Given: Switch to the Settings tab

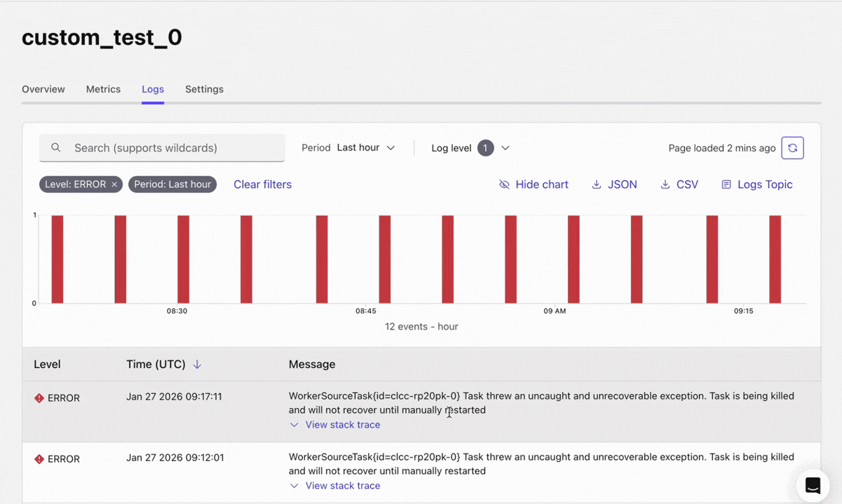Looking at the screenshot, I should [x=204, y=89].
